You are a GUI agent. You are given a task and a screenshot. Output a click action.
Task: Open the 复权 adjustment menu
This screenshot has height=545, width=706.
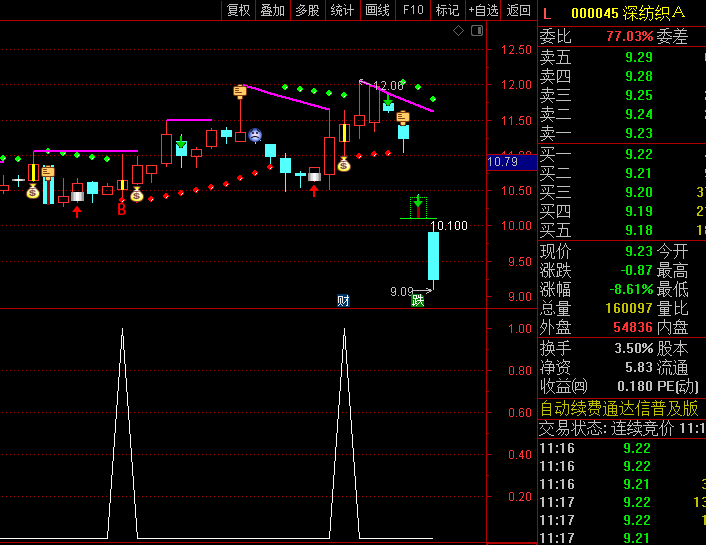click(x=238, y=10)
